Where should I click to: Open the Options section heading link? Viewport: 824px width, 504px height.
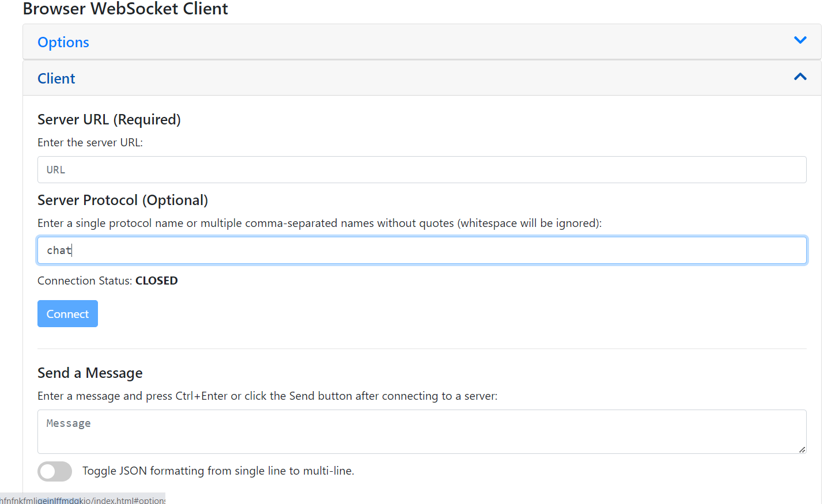click(x=63, y=43)
